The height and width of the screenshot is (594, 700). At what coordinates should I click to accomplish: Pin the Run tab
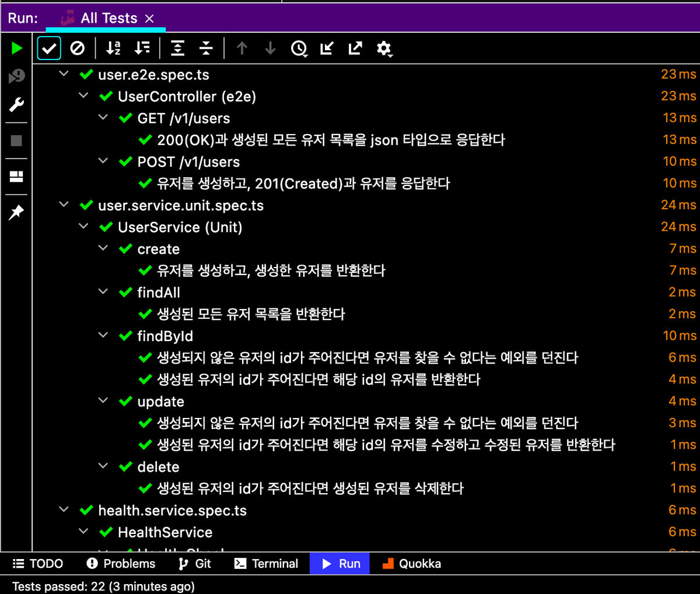(16, 212)
